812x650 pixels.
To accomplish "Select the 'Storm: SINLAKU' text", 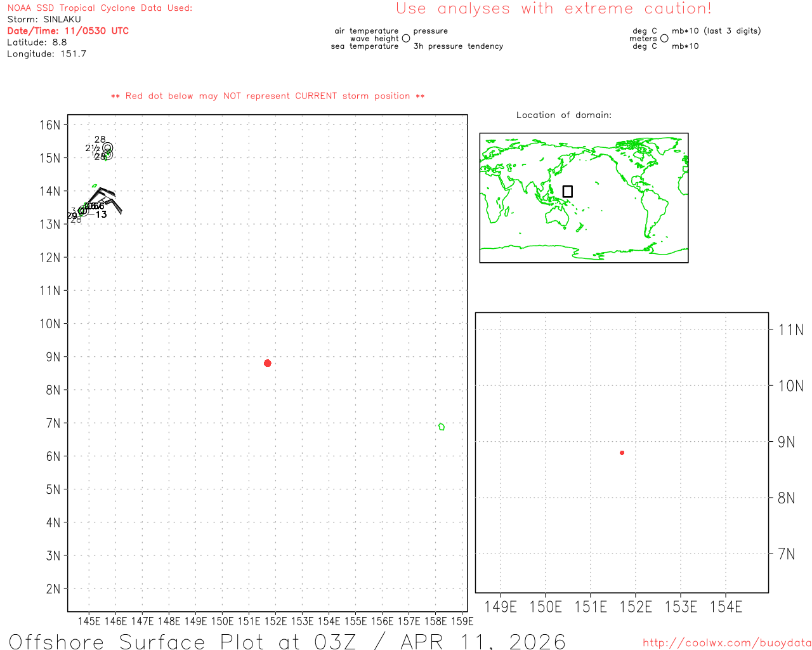I will pos(44,20).
